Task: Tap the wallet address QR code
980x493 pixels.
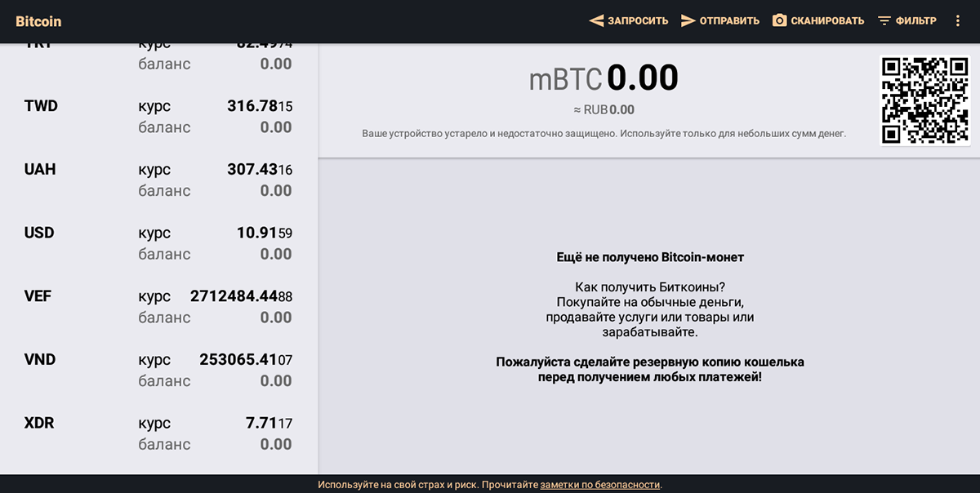Action: [925, 100]
